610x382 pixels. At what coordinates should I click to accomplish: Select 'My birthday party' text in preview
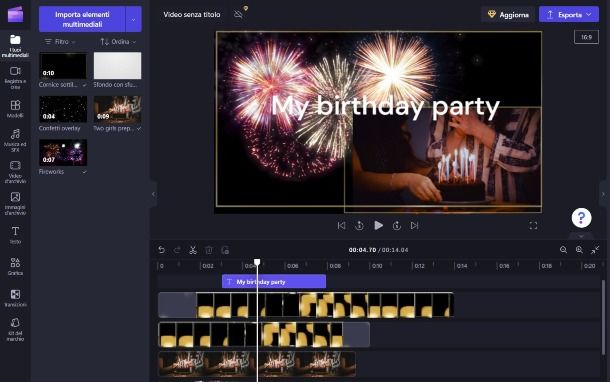[x=385, y=106]
